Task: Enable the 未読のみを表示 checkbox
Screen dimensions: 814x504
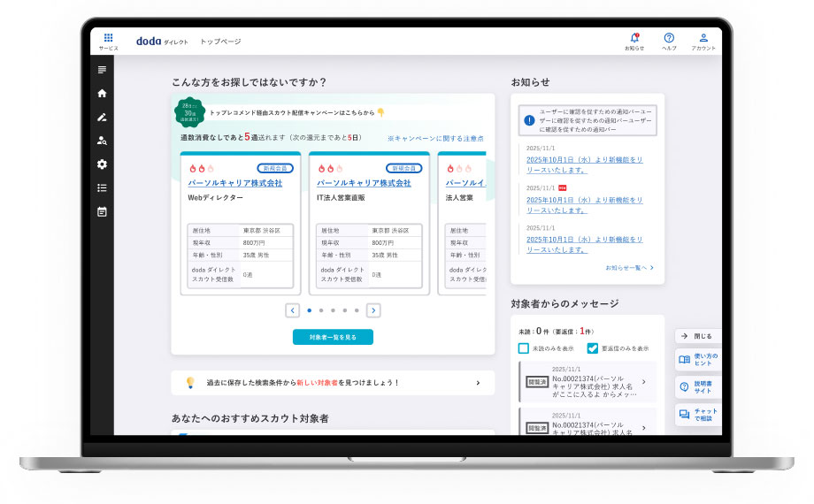Action: (x=524, y=348)
